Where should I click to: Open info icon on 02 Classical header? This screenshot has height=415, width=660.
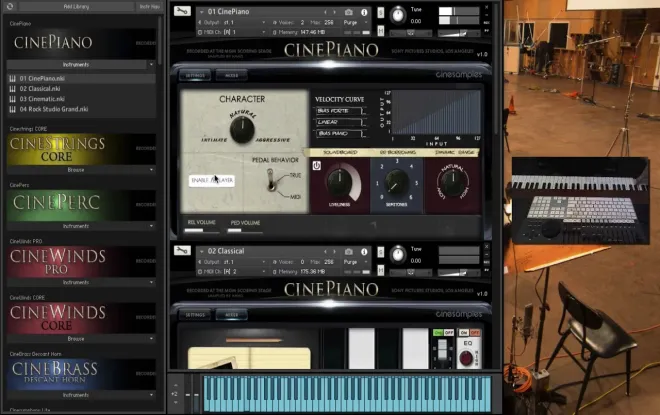(364, 252)
